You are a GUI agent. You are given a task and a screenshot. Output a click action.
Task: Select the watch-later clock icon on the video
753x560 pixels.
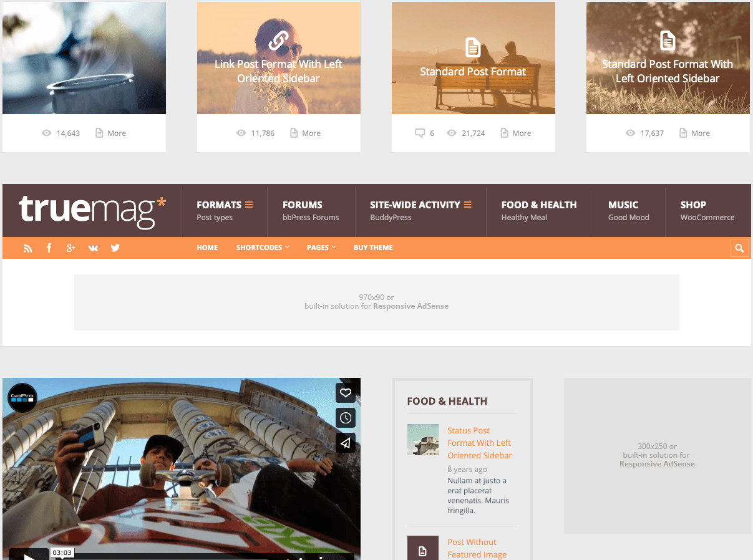point(346,418)
